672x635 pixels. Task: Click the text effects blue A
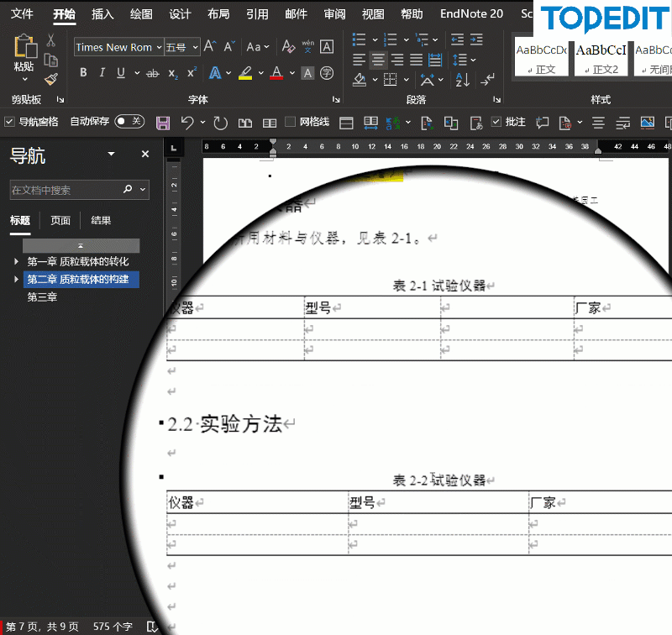point(215,73)
